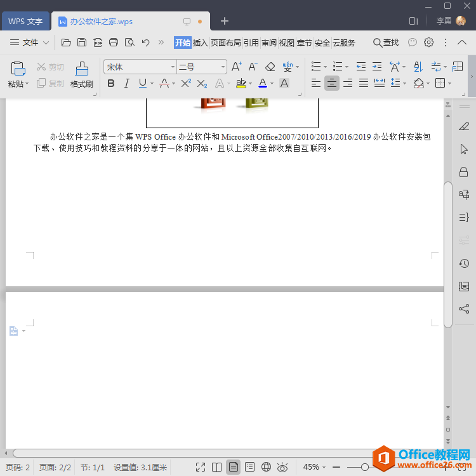This screenshot has height=476, width=476.
Task: Open file using the folder icon
Action: 66,43
